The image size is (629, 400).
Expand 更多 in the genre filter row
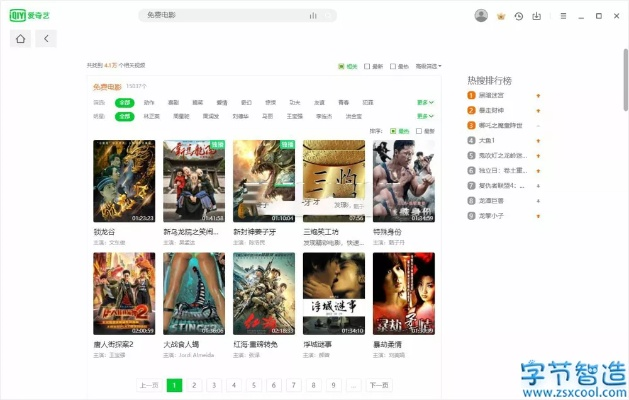[426, 102]
